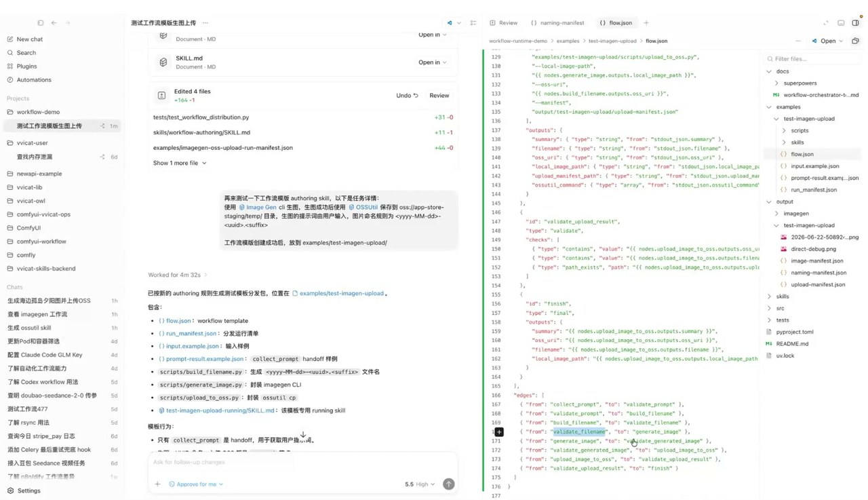Open README.md in file tree
The width and height of the screenshot is (868, 500).
click(792, 344)
